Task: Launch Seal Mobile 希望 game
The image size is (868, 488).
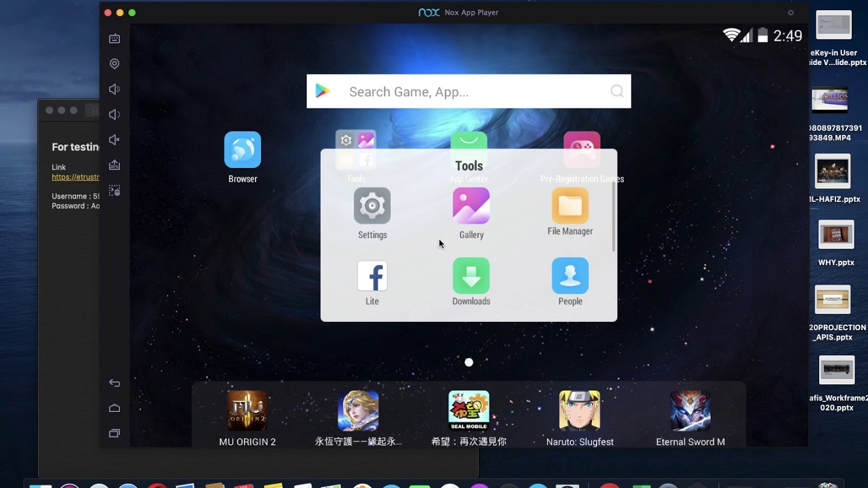Action: (469, 418)
